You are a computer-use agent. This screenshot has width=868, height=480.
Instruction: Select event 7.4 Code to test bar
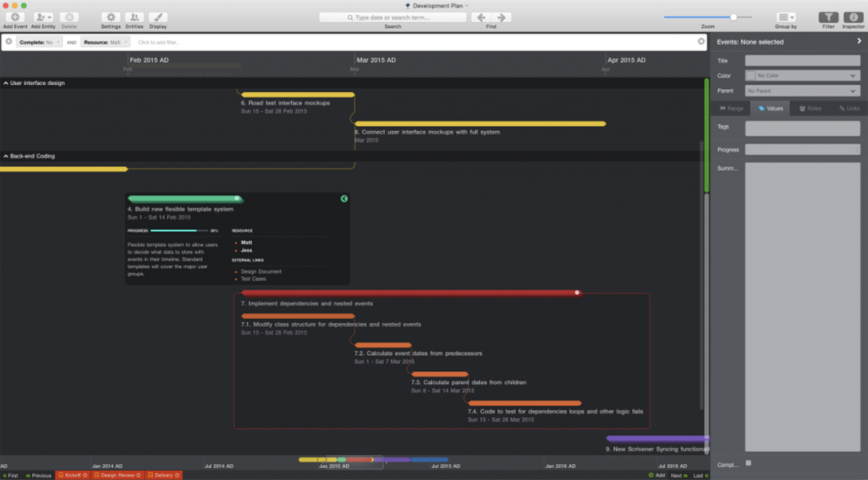pyautogui.click(x=524, y=403)
